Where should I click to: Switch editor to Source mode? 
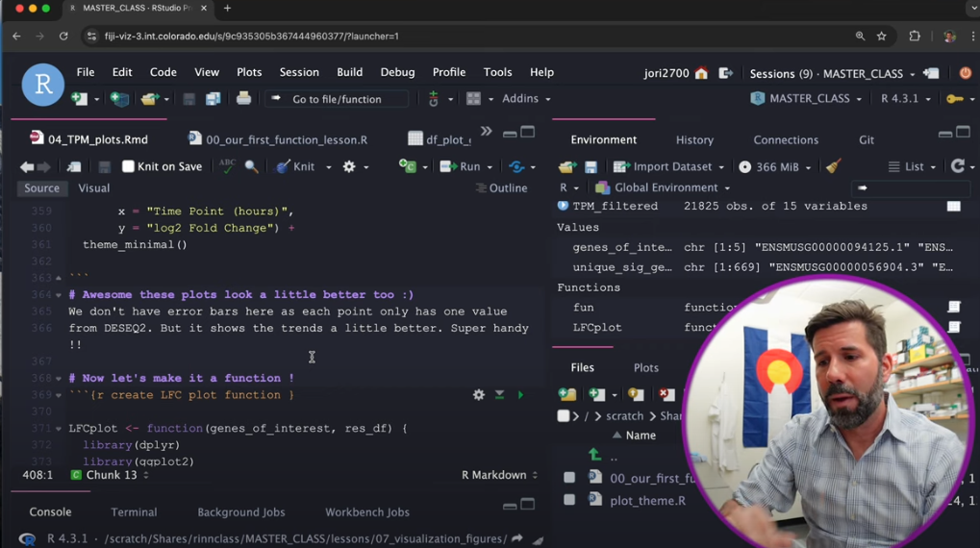coord(42,188)
